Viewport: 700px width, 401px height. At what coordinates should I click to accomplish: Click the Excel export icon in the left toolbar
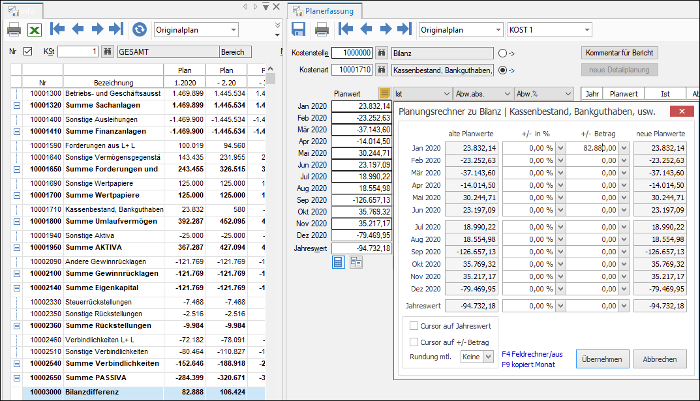click(x=34, y=30)
